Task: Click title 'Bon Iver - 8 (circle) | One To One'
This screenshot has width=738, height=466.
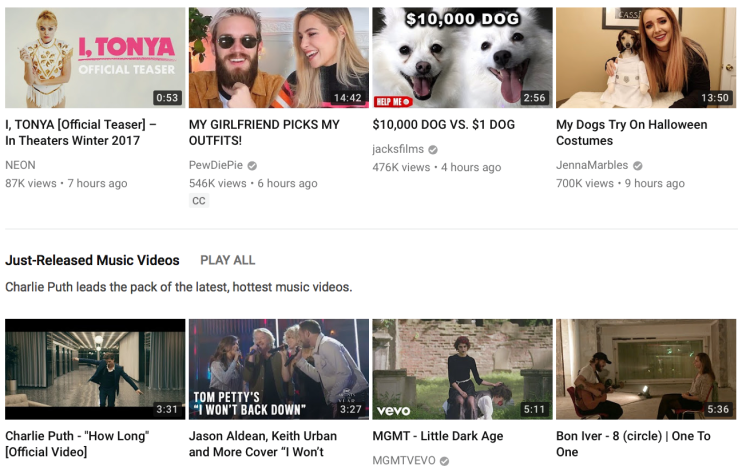Action: [633, 444]
